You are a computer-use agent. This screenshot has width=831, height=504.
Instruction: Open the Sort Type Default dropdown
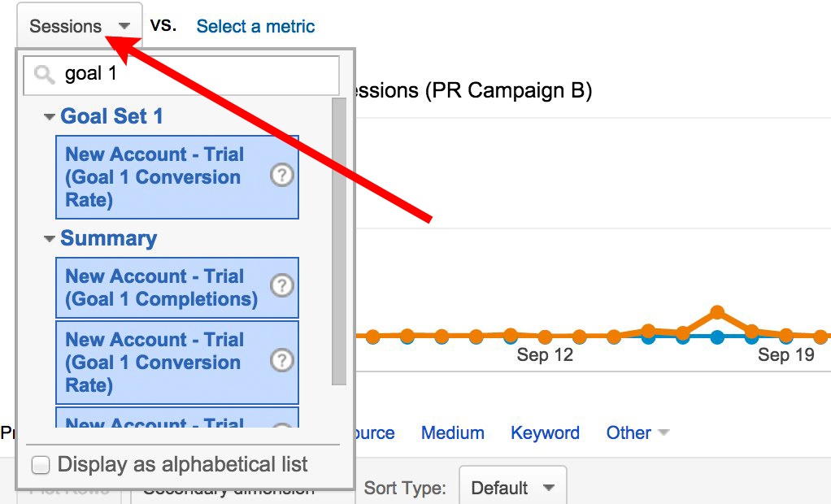(x=512, y=488)
